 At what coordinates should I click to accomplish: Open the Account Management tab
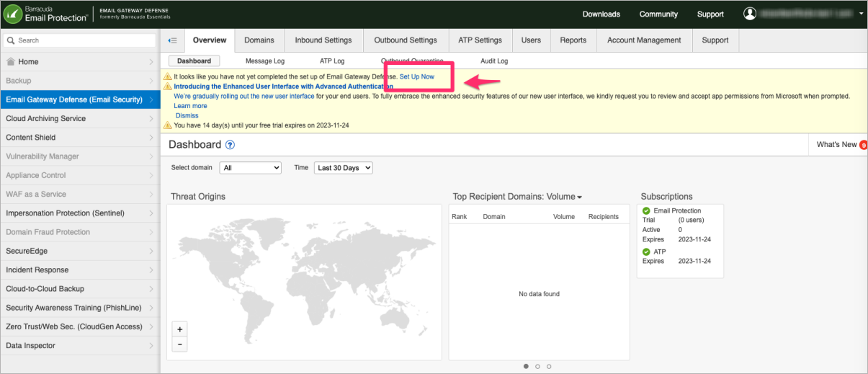(644, 40)
